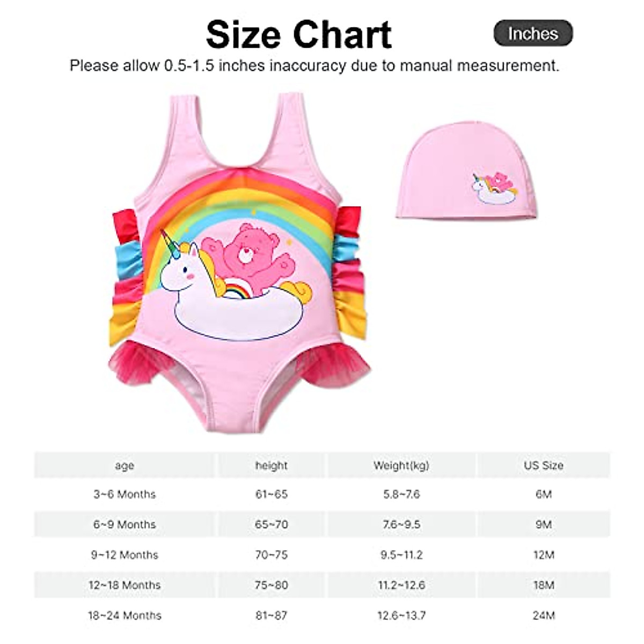
Task: Click the Size Chart heading
Action: coord(298,34)
